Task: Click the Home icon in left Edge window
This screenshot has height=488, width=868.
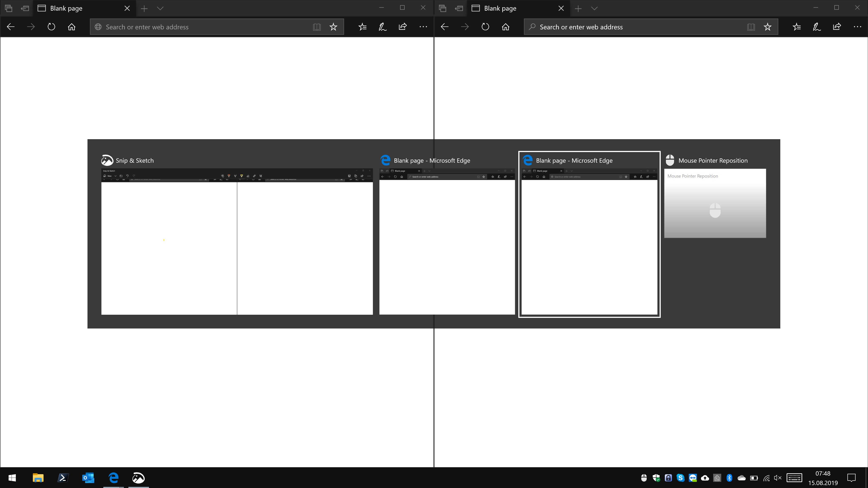Action: tap(71, 27)
